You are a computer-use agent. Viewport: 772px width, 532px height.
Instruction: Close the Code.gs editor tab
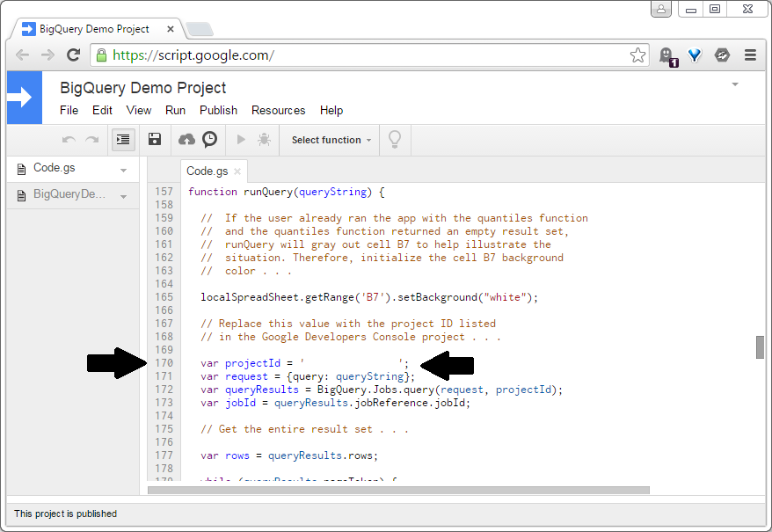(x=237, y=171)
